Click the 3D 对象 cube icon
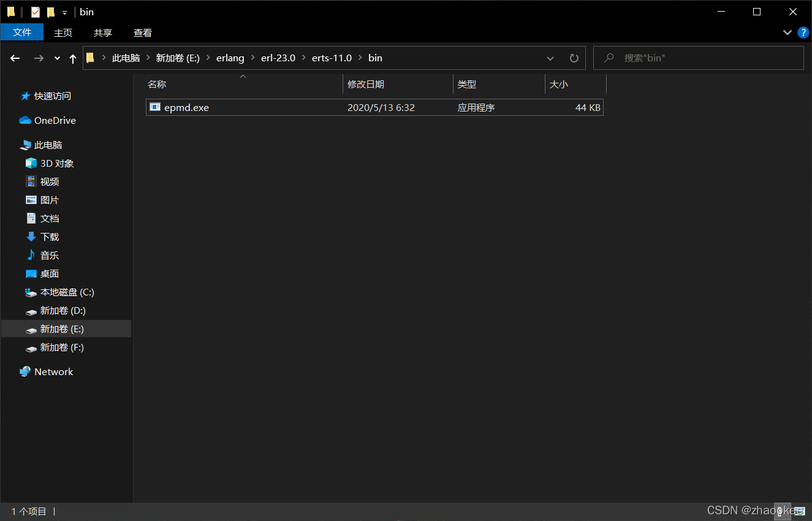Viewport: 812px width, 521px height. [31, 163]
